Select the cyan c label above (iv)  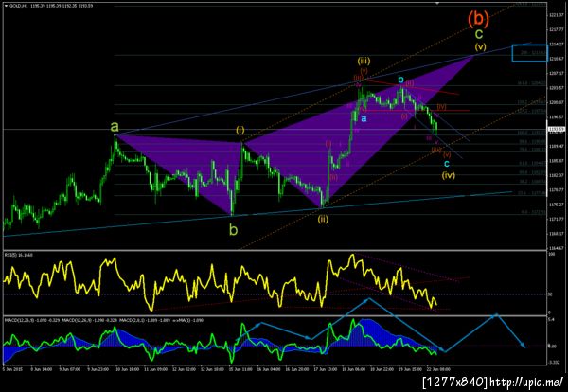(x=447, y=164)
